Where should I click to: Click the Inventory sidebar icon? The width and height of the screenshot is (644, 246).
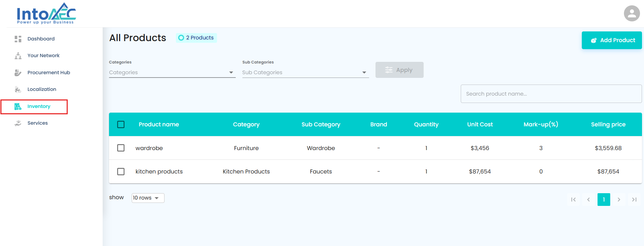pyautogui.click(x=18, y=106)
